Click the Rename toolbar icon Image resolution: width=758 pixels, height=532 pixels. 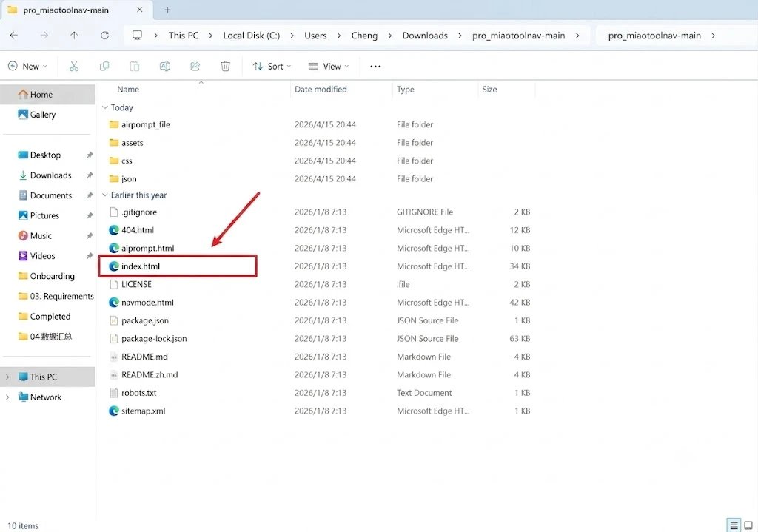(x=165, y=66)
